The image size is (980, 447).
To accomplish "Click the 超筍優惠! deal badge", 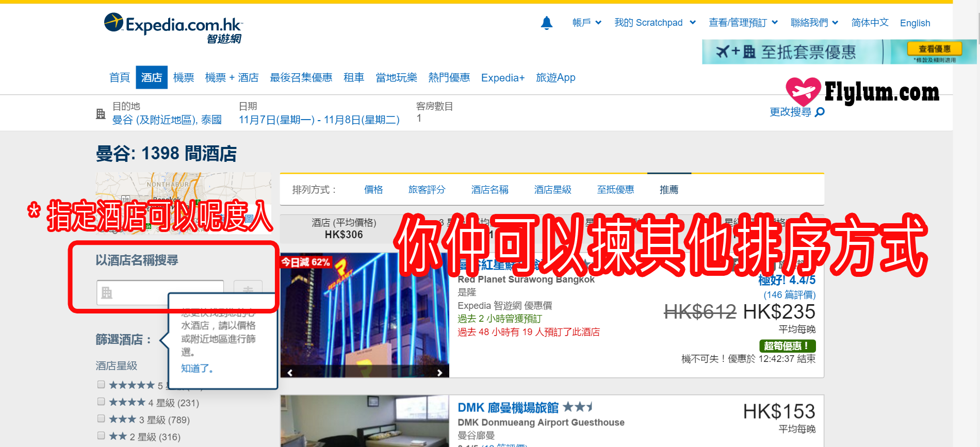I will pos(787,345).
